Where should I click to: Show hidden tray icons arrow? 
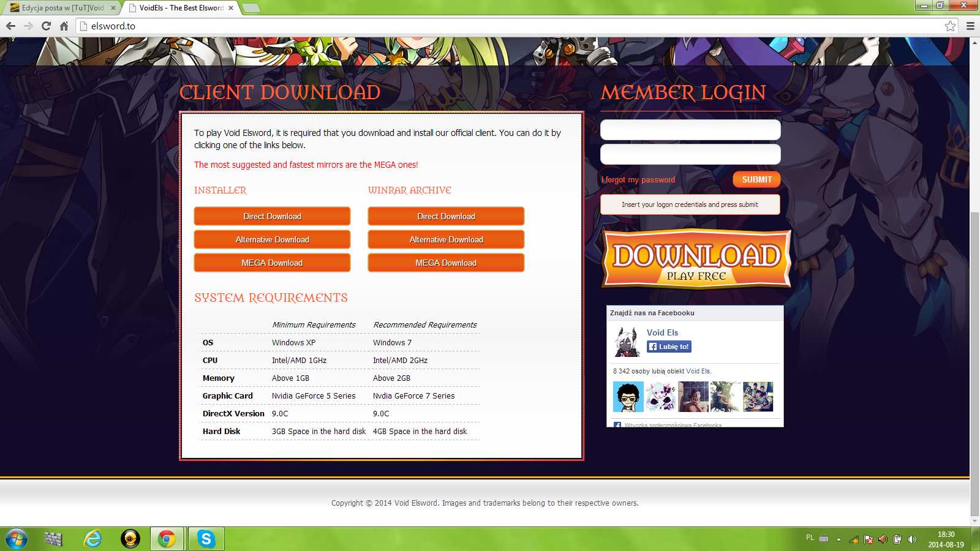pos(839,539)
